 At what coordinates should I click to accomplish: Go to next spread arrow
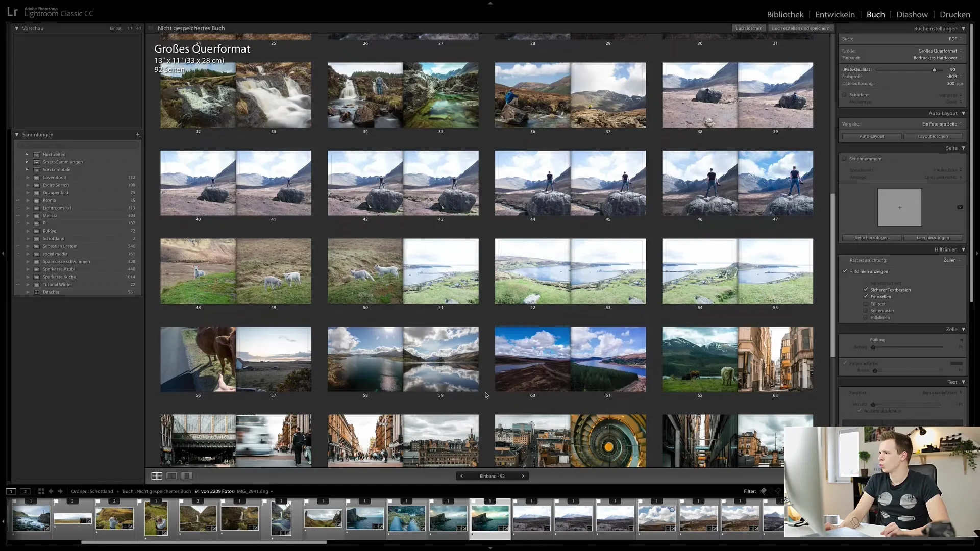click(523, 476)
